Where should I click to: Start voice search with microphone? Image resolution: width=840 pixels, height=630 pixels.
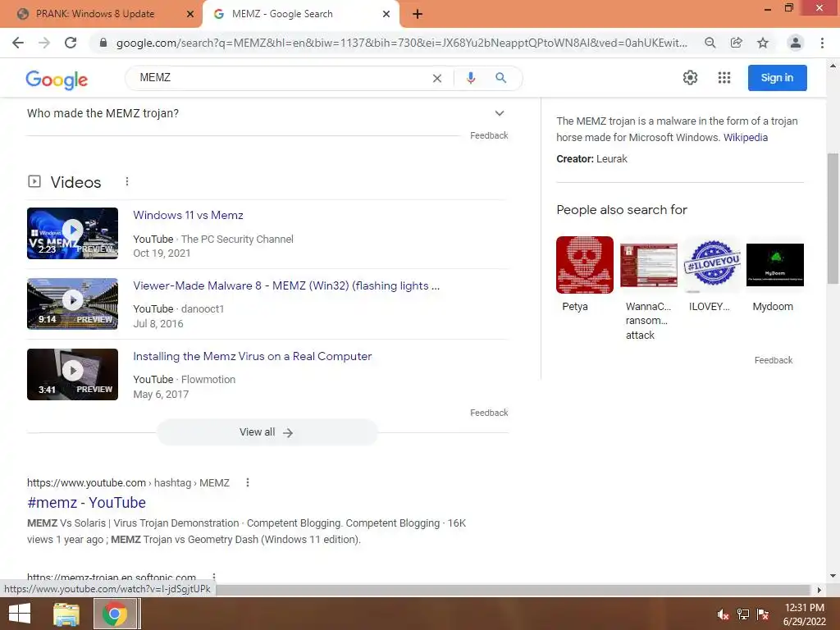point(471,78)
